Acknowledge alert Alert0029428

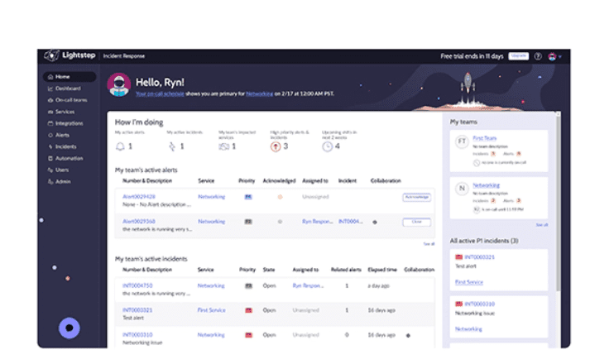(x=417, y=197)
